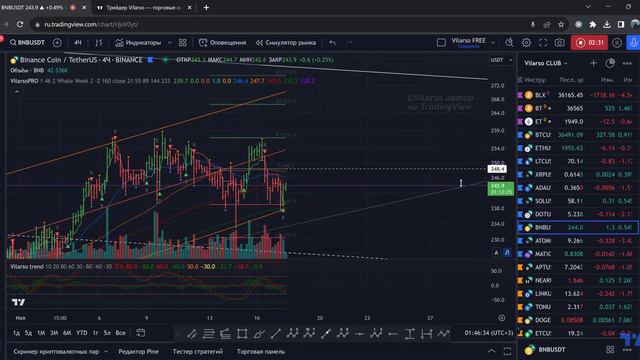Viewport: 640px width, 360px height.
Task: Open the Торговая панель tab
Action: pyautogui.click(x=261, y=351)
